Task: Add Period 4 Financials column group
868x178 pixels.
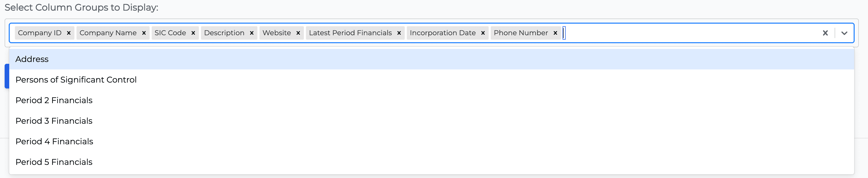Action: 54,141
